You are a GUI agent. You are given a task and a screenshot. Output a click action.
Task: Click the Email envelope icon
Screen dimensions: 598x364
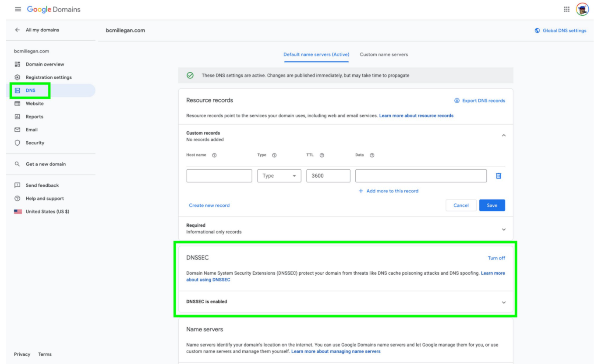click(x=18, y=130)
